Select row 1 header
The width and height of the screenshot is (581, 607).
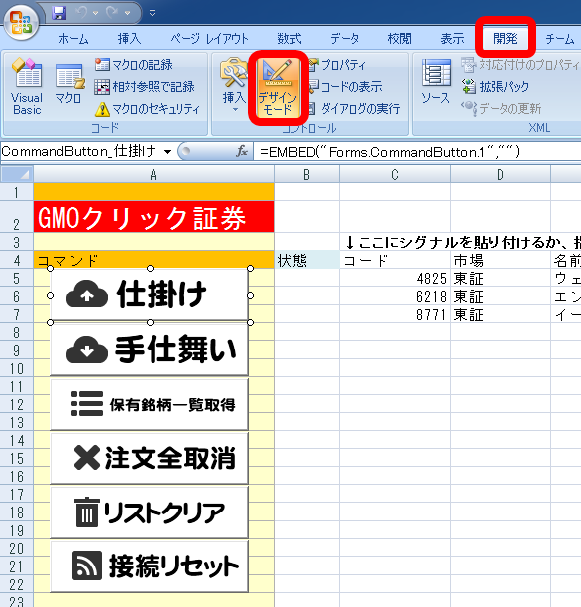click(17, 192)
